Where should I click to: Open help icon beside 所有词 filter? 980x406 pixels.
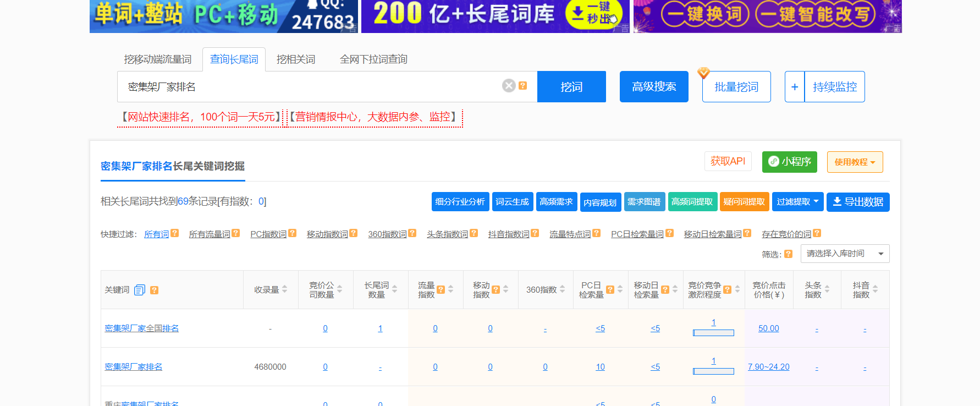click(174, 233)
